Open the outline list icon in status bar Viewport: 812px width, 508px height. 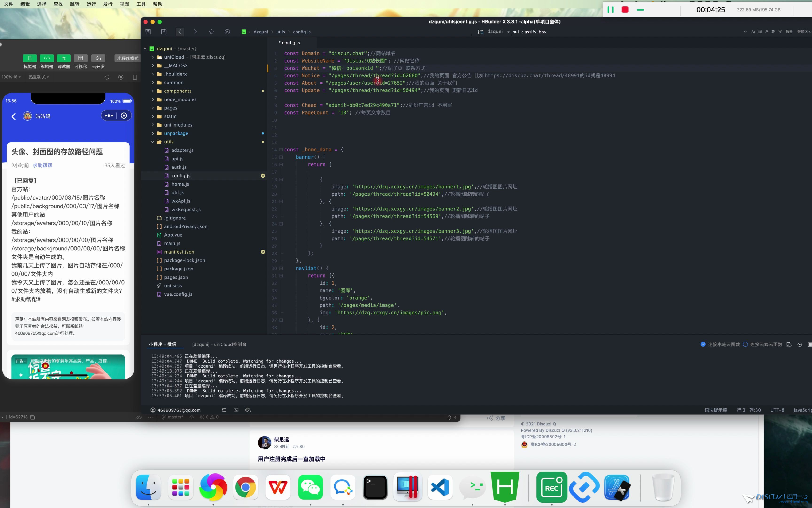point(224,410)
